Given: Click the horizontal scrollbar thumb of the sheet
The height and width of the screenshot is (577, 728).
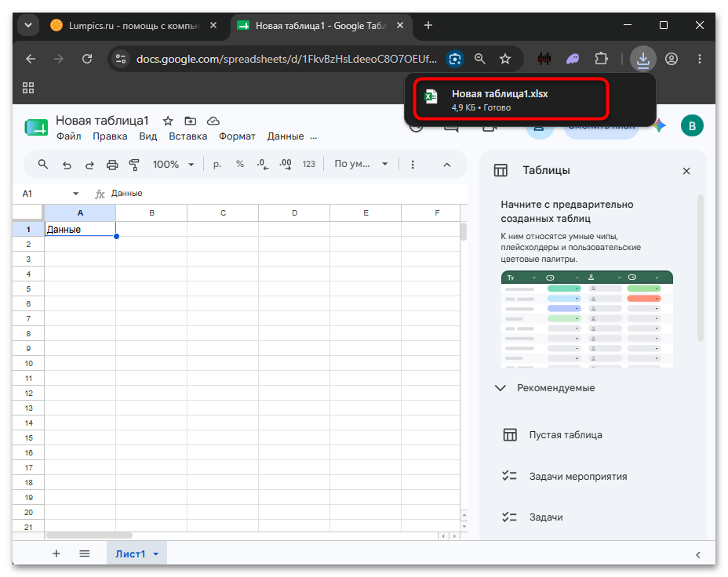Looking at the screenshot, I should (x=89, y=535).
